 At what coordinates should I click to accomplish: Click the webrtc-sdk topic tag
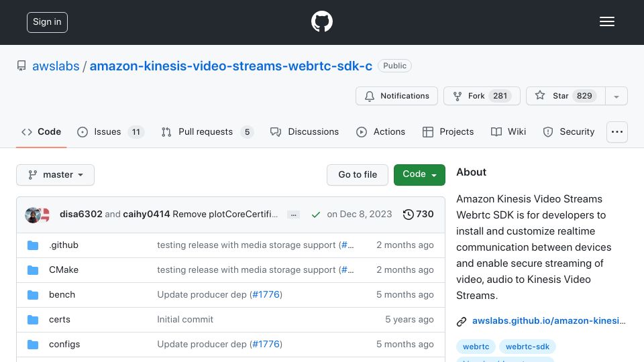527,347
